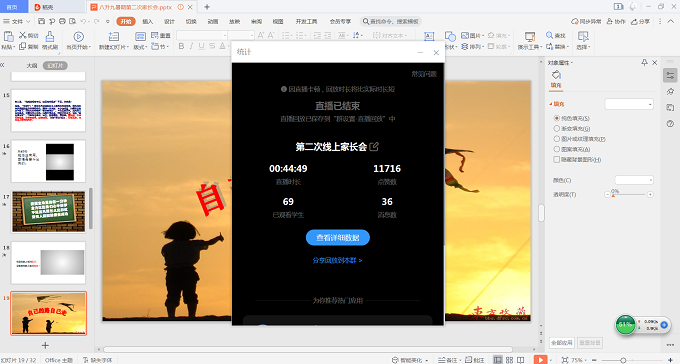
Task: Click the Cut scissors icon
Action: tap(23, 35)
